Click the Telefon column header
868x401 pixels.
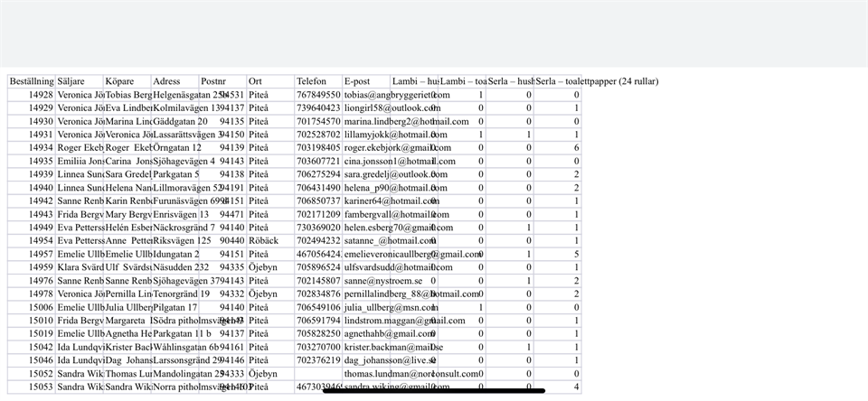pyautogui.click(x=317, y=81)
